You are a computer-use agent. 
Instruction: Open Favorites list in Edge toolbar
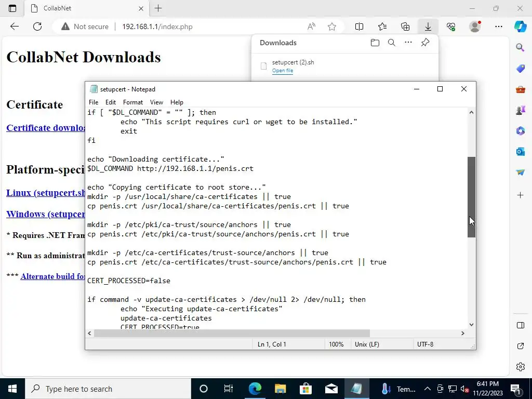pos(382,26)
